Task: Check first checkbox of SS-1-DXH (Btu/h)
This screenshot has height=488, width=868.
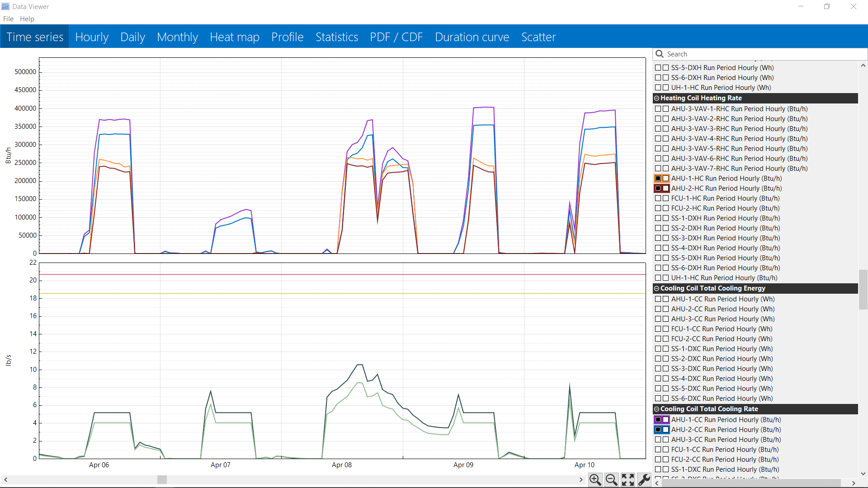Action: [x=658, y=218]
